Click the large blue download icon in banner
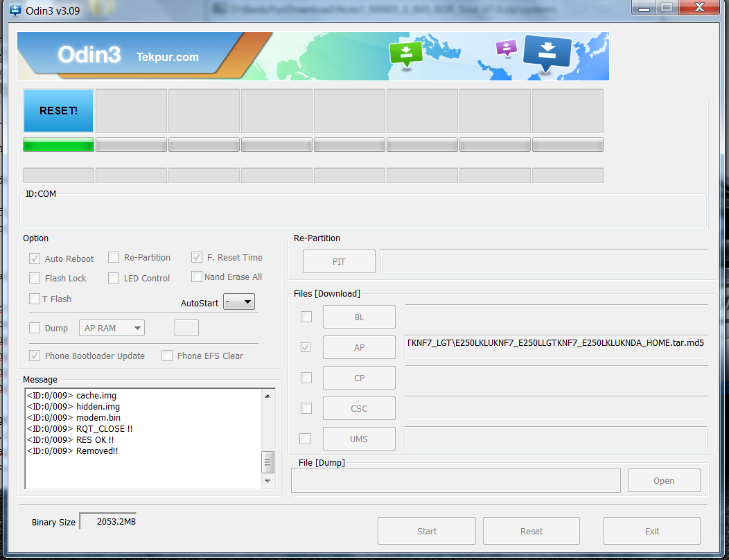This screenshot has height=560, width=729. [x=547, y=54]
